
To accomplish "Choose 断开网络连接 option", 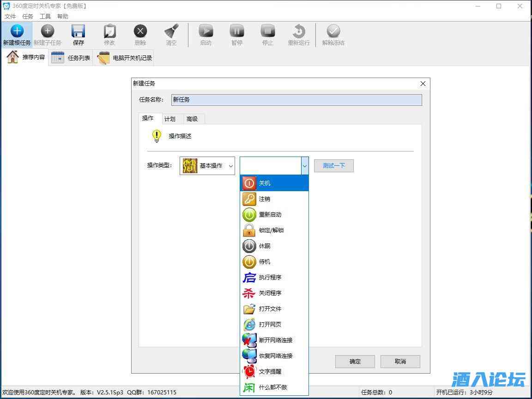I will point(274,340).
